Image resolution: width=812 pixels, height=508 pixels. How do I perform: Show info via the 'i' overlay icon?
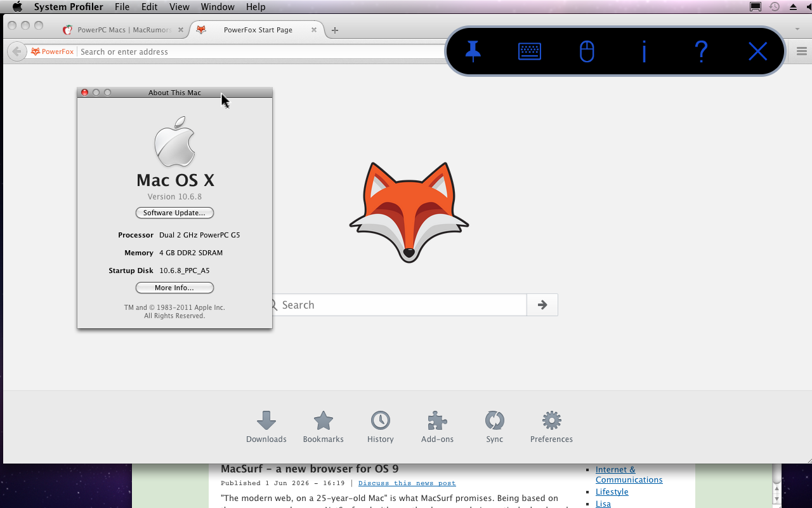point(644,51)
